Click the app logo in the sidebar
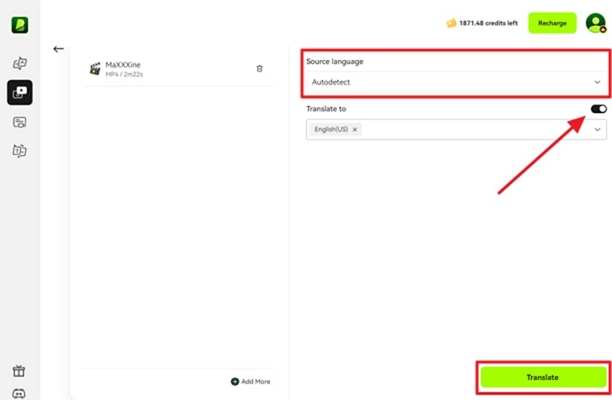This screenshot has width=612, height=400. 19,23
